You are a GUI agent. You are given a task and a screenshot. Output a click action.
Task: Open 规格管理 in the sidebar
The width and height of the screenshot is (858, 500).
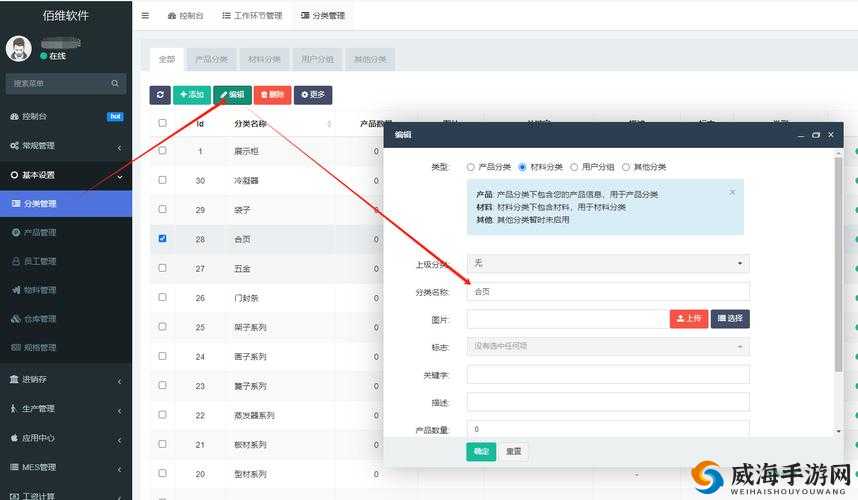coord(40,347)
